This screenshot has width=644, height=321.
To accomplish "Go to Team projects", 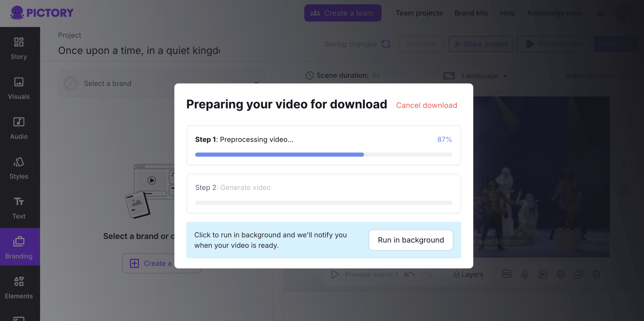I will coord(419,13).
